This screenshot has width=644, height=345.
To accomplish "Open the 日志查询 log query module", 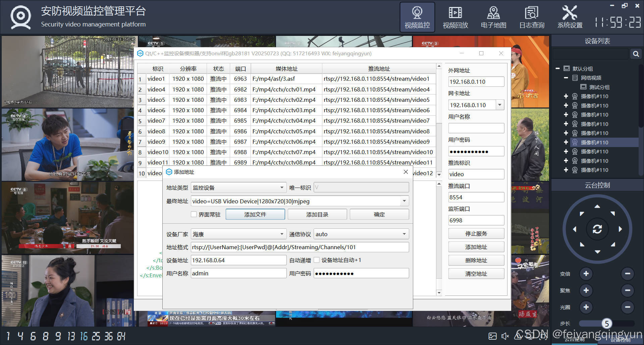I will pyautogui.click(x=532, y=17).
